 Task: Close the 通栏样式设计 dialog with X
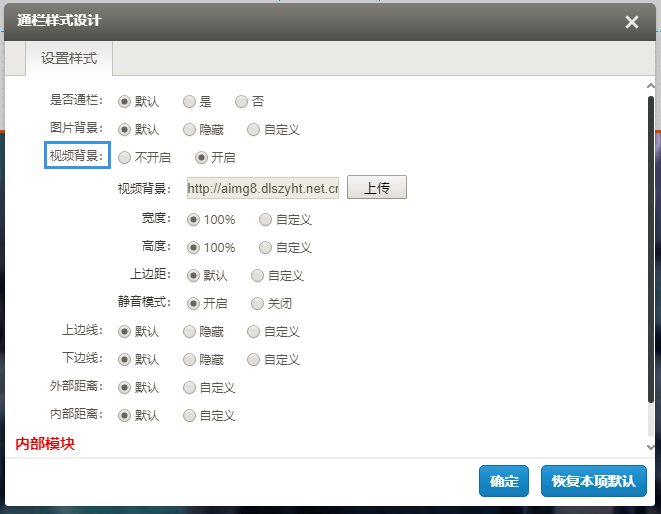(631, 22)
